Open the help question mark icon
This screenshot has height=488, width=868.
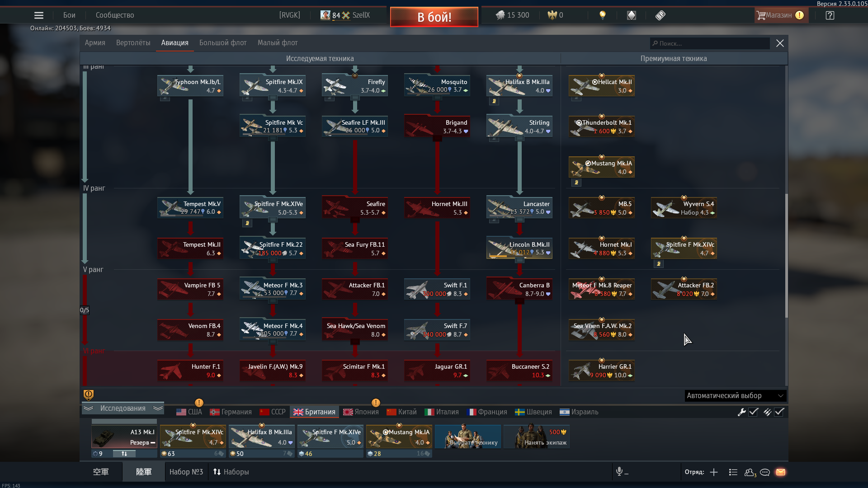(x=830, y=15)
